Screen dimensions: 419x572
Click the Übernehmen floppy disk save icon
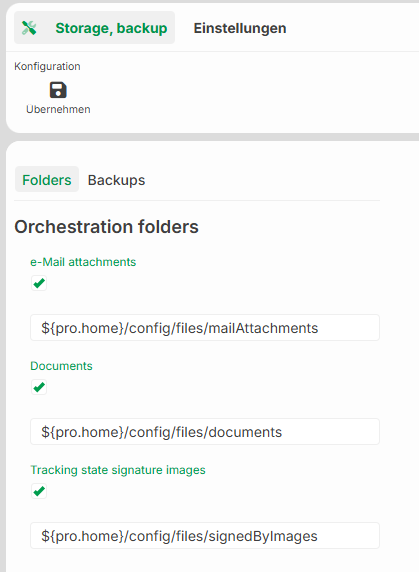click(58, 90)
